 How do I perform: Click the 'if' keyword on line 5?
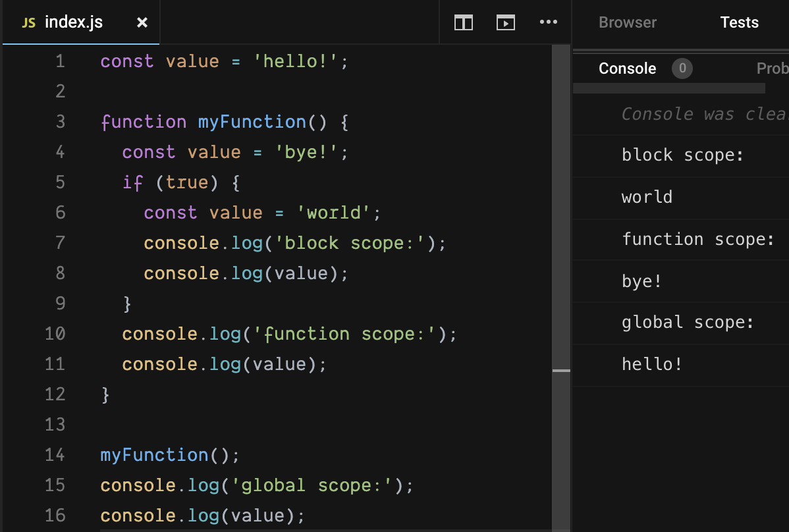[x=133, y=182]
